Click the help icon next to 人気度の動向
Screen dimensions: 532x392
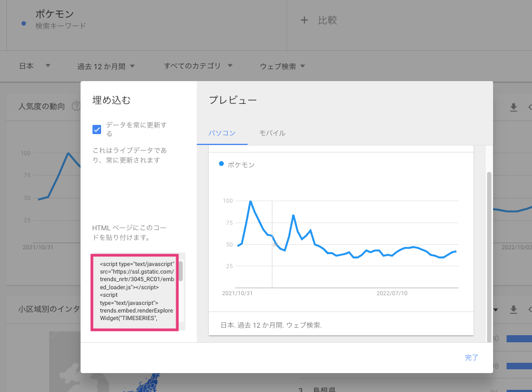76,107
